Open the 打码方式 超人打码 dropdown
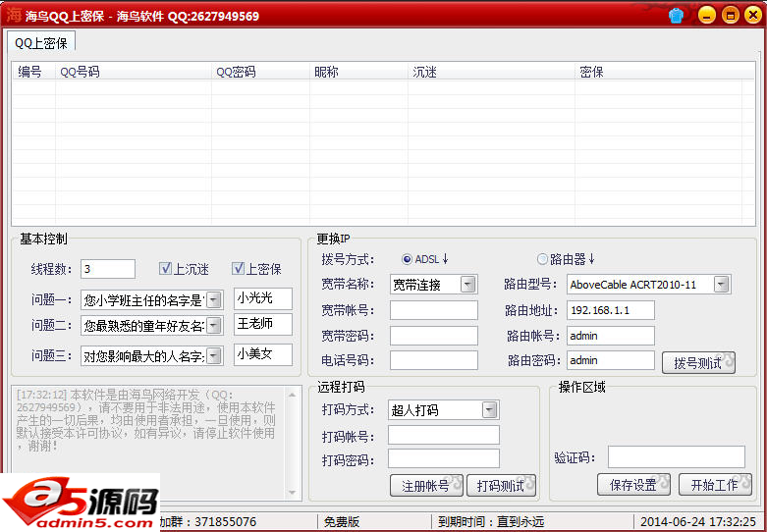767x532 pixels. click(x=490, y=410)
